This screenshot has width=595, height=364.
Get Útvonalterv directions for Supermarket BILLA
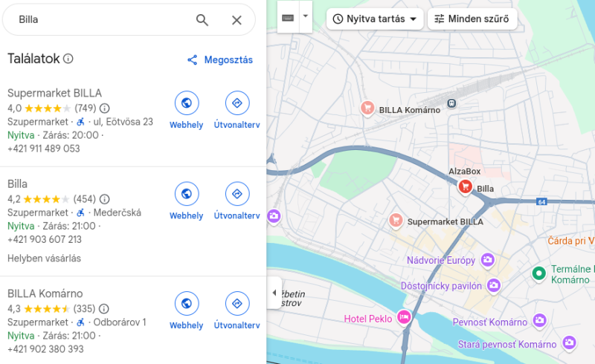tap(237, 103)
